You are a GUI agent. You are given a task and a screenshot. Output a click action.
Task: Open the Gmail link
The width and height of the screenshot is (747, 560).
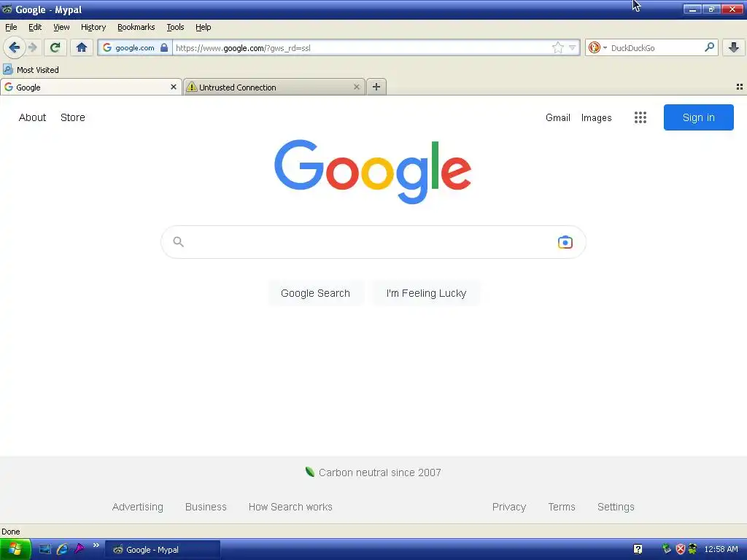pyautogui.click(x=558, y=117)
